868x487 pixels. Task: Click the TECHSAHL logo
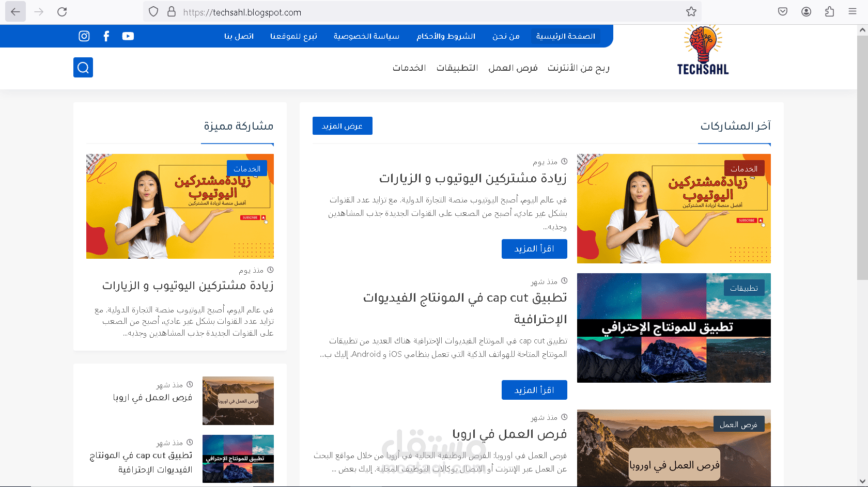[703, 50]
